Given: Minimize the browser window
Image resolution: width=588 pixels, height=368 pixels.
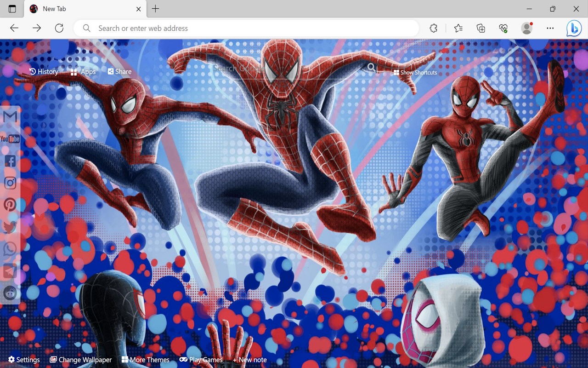Looking at the screenshot, I should point(529,9).
